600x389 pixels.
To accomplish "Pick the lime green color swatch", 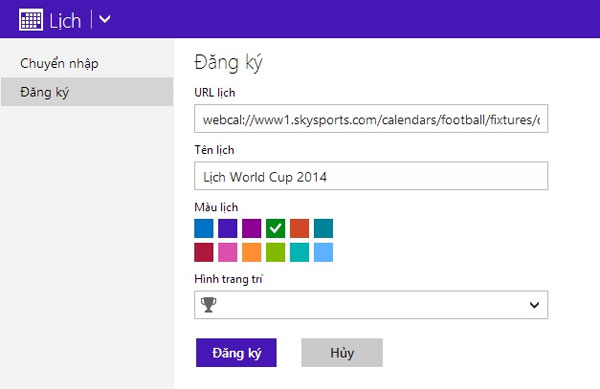I will click(x=276, y=252).
